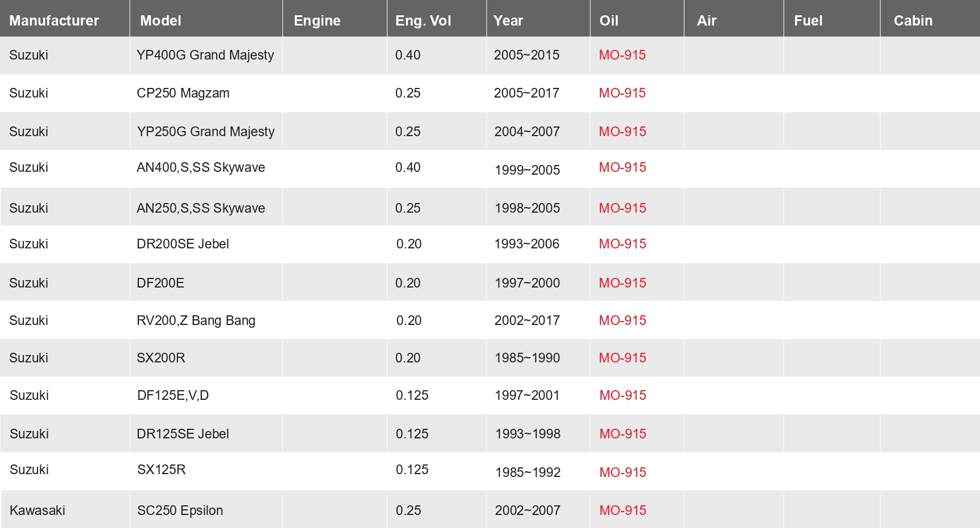The height and width of the screenshot is (528, 980).
Task: Open MO-915 oil link for DF125E,V,D
Action: tap(623, 395)
